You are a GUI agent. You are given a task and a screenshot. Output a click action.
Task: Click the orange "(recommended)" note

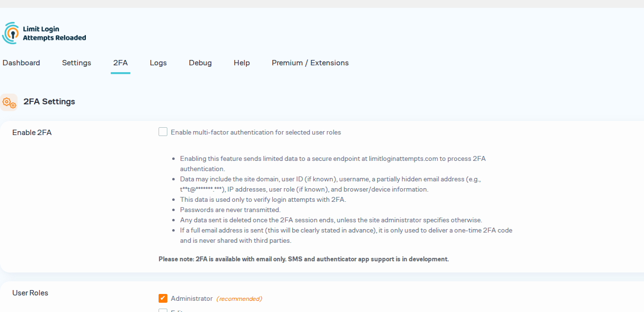pyautogui.click(x=239, y=299)
